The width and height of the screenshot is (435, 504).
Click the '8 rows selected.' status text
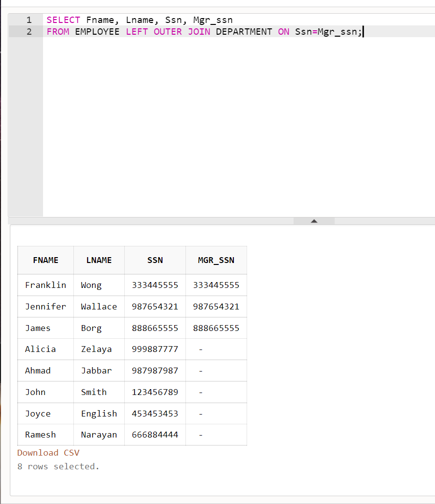[58, 466]
